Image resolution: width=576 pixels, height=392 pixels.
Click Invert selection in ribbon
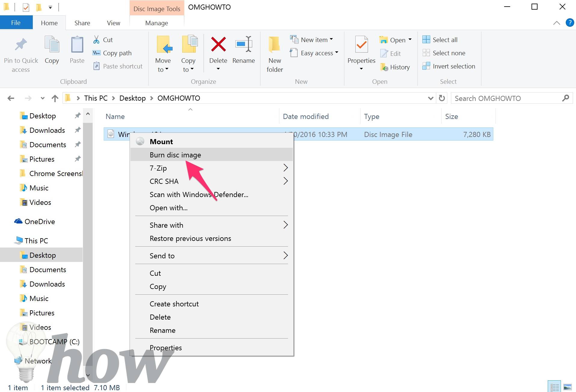(x=449, y=66)
